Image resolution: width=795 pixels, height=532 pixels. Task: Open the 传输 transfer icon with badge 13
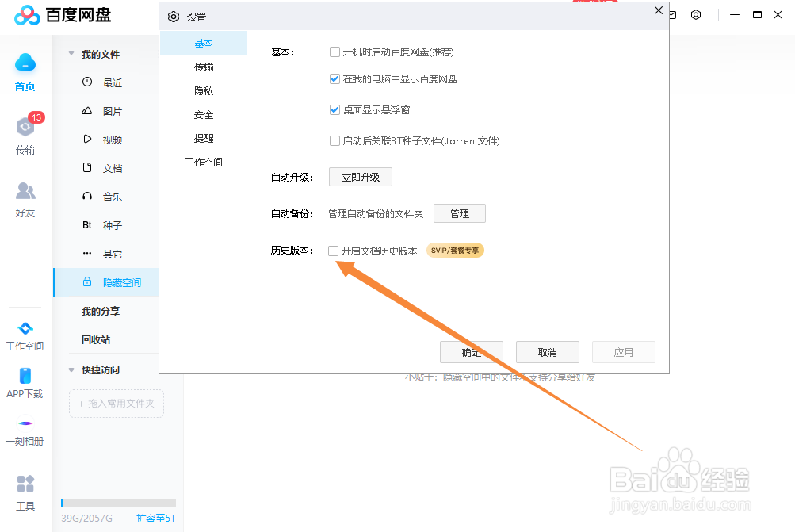coord(25,127)
